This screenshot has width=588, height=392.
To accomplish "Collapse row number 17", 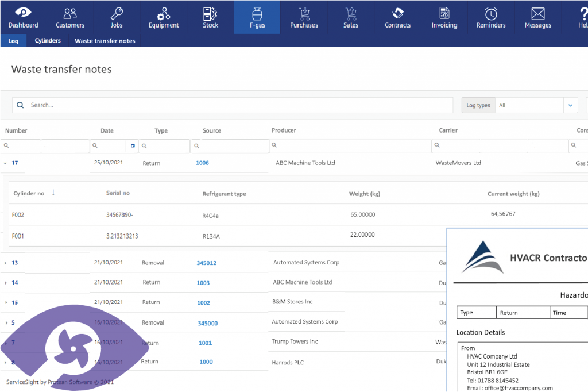I will coord(5,163).
